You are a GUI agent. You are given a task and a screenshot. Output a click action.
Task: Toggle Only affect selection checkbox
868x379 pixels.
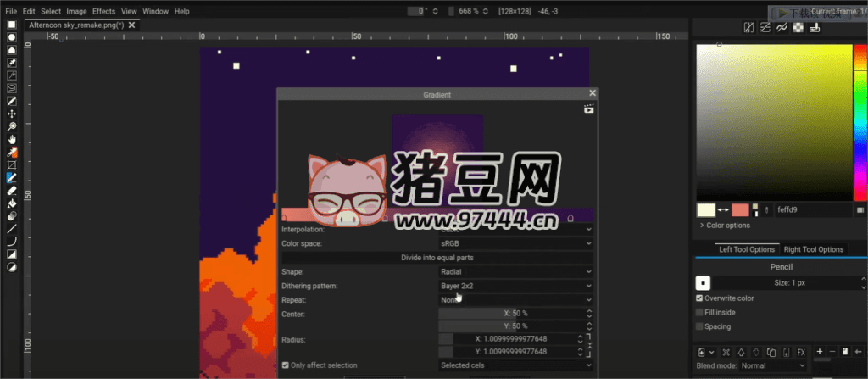(x=285, y=365)
